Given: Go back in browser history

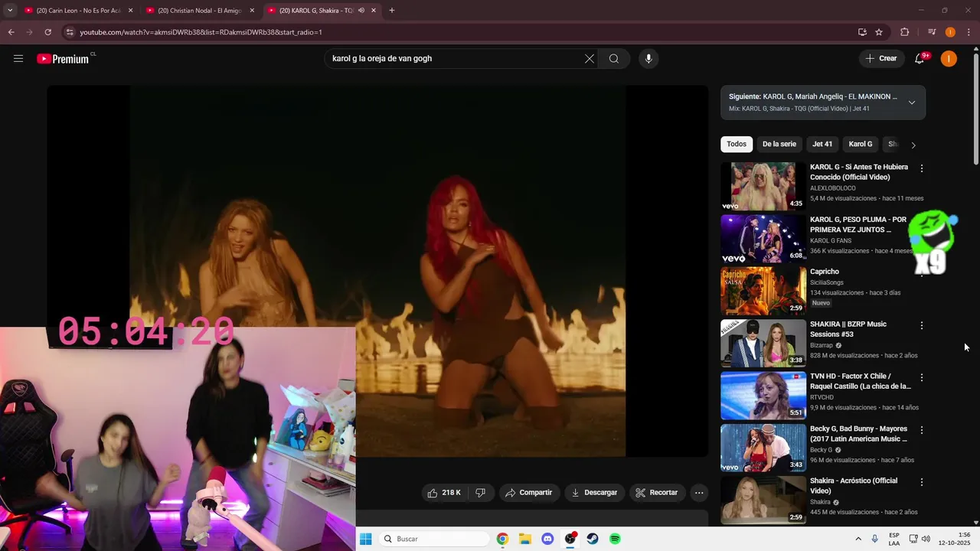Looking at the screenshot, I should point(11,32).
